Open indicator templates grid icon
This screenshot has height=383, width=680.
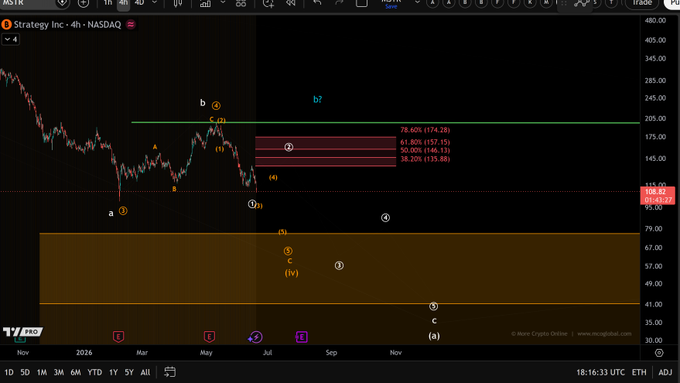pyautogui.click(x=241, y=3)
